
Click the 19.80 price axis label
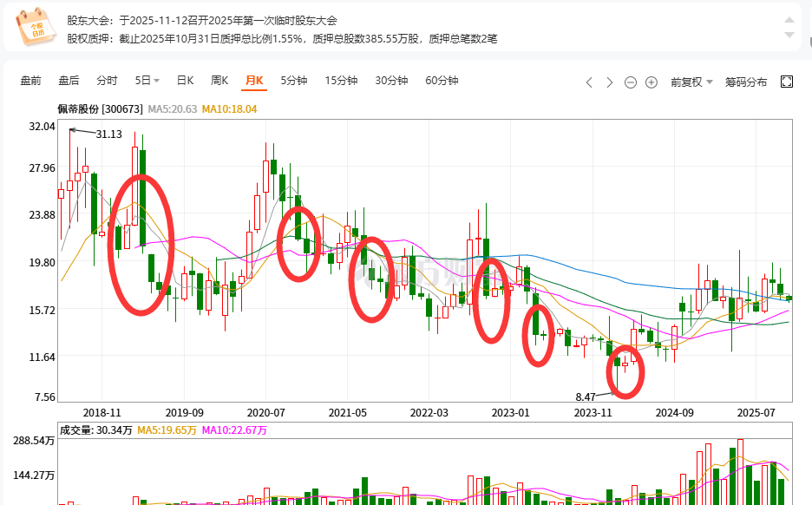(x=42, y=263)
